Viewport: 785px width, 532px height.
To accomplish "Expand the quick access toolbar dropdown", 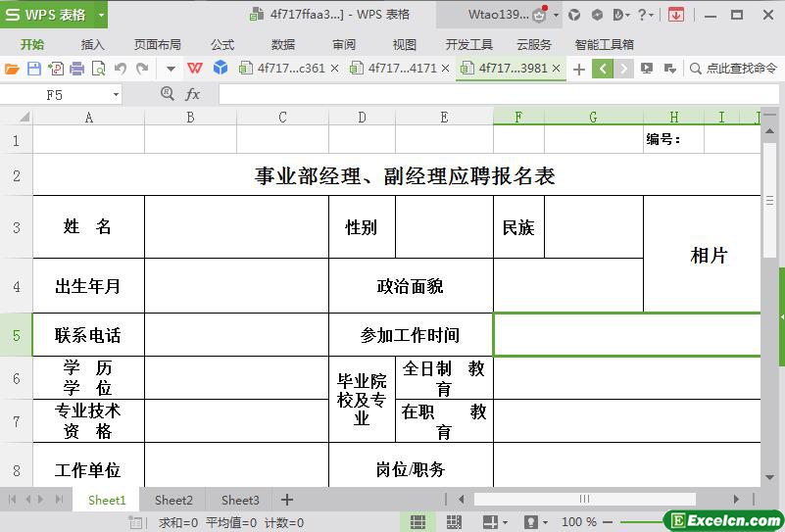I will (x=171, y=69).
